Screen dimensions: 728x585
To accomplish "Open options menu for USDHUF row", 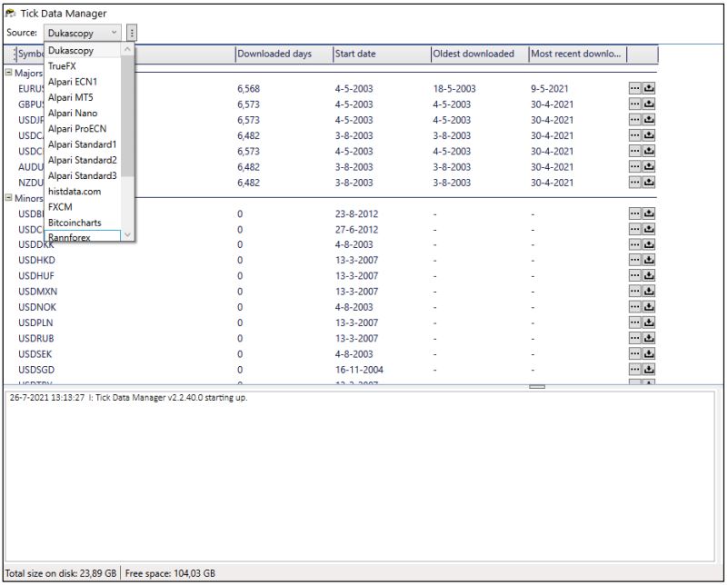I will (x=634, y=275).
